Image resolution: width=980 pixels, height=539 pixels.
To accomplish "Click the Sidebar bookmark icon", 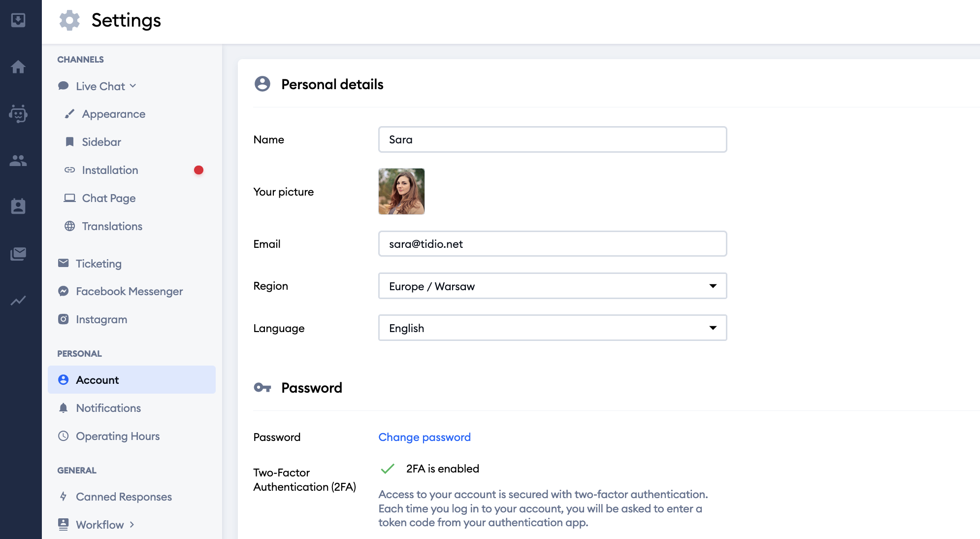I will 69,142.
